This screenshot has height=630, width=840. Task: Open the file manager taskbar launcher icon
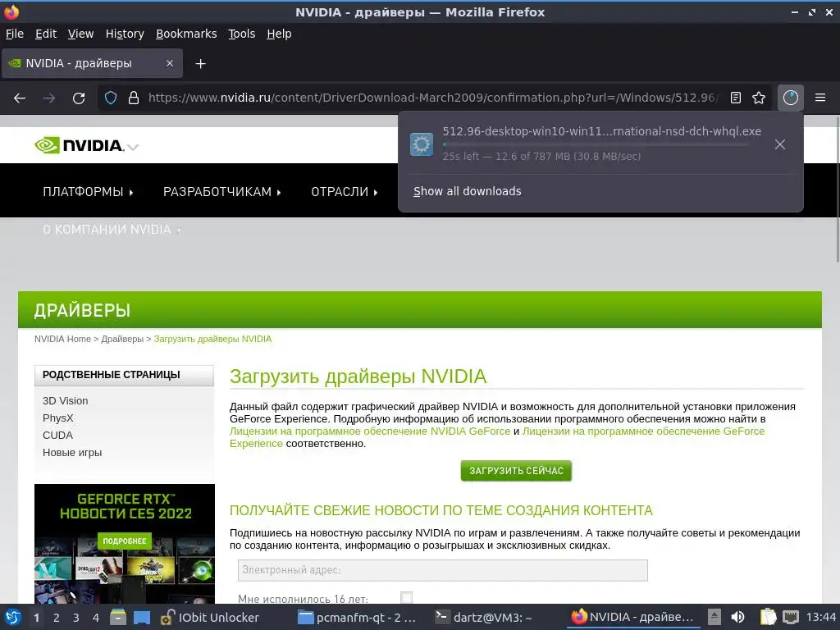click(118, 617)
